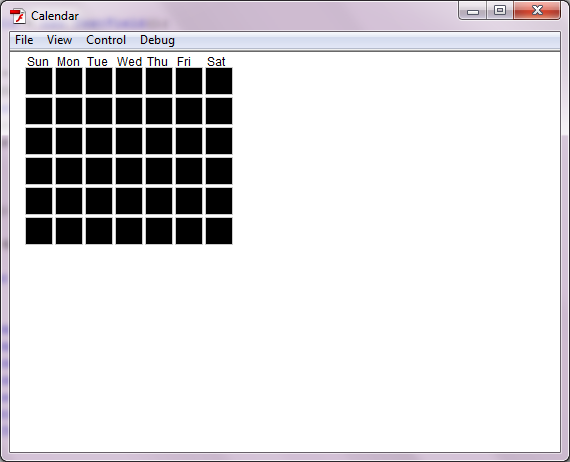Click the Sun column header label
The height and width of the screenshot is (462, 570).
pos(38,62)
